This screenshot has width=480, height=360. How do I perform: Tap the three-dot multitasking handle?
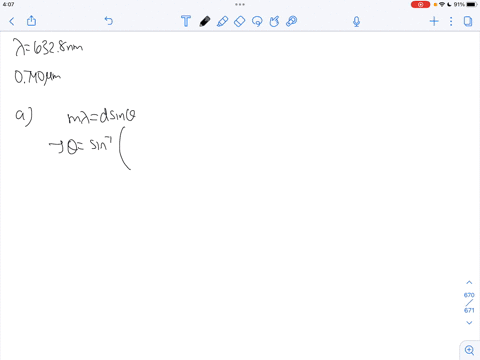(x=240, y=4)
